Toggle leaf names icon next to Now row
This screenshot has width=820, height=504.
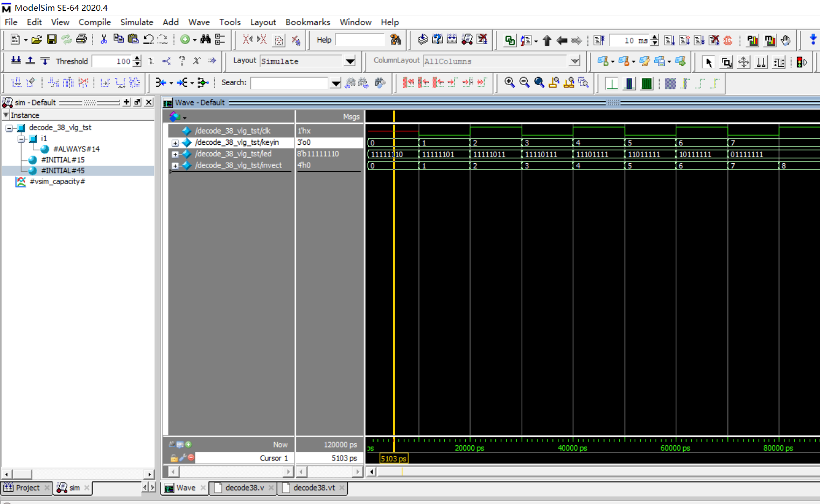172,444
